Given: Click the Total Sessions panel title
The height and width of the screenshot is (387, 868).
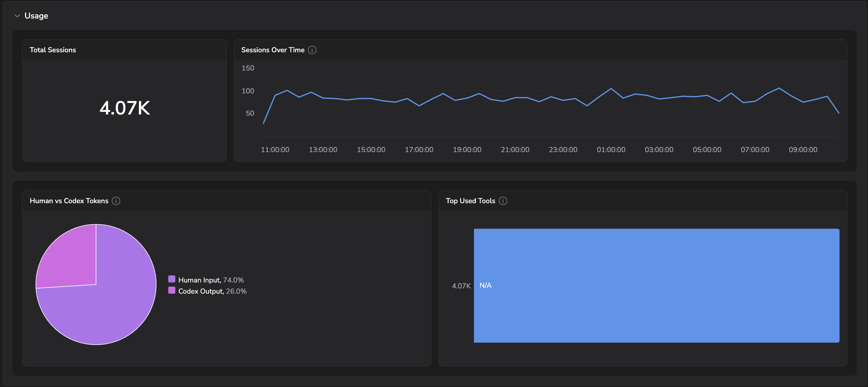Looking at the screenshot, I should click(x=53, y=50).
